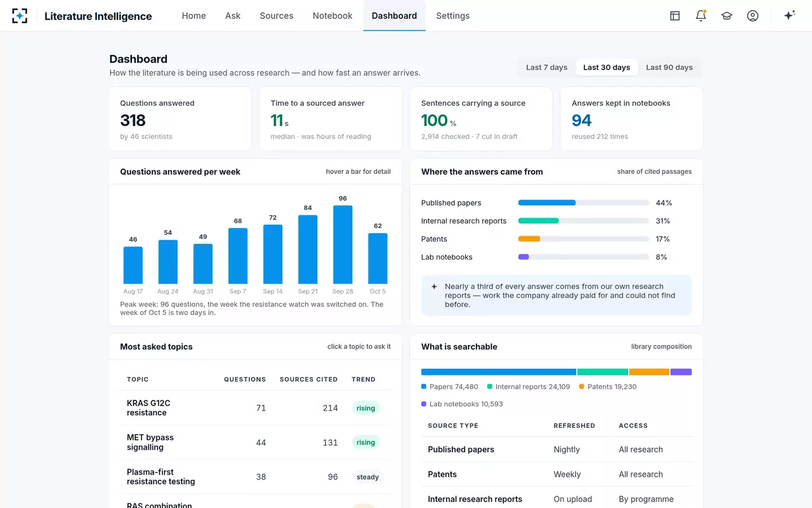812x508 pixels.
Task: Open the Plasma-first resistance testing topic
Action: [x=161, y=476]
